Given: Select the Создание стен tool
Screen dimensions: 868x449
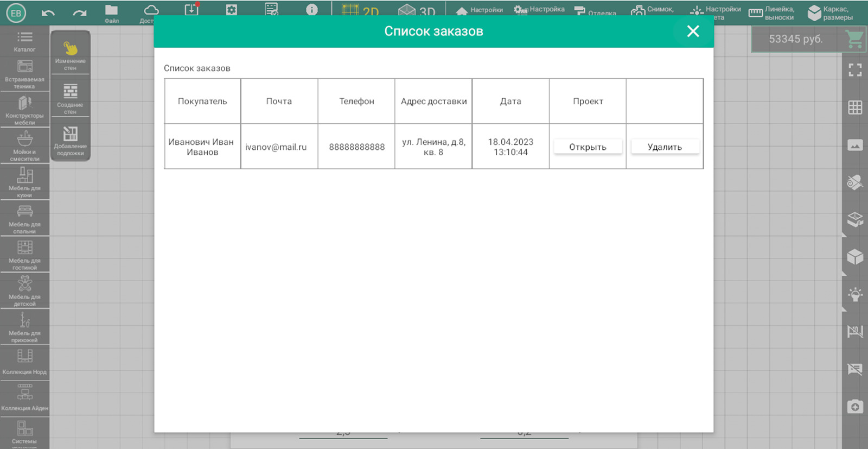Looking at the screenshot, I should point(70,98).
